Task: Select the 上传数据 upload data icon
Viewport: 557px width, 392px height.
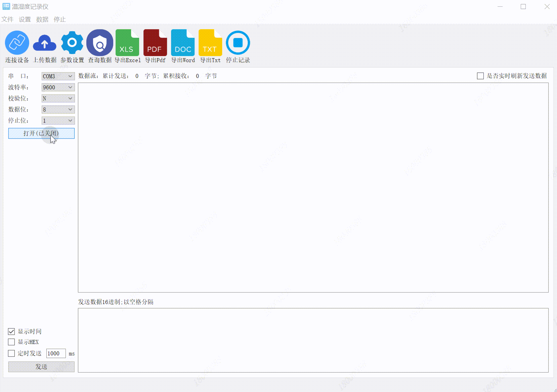Action: [x=44, y=43]
